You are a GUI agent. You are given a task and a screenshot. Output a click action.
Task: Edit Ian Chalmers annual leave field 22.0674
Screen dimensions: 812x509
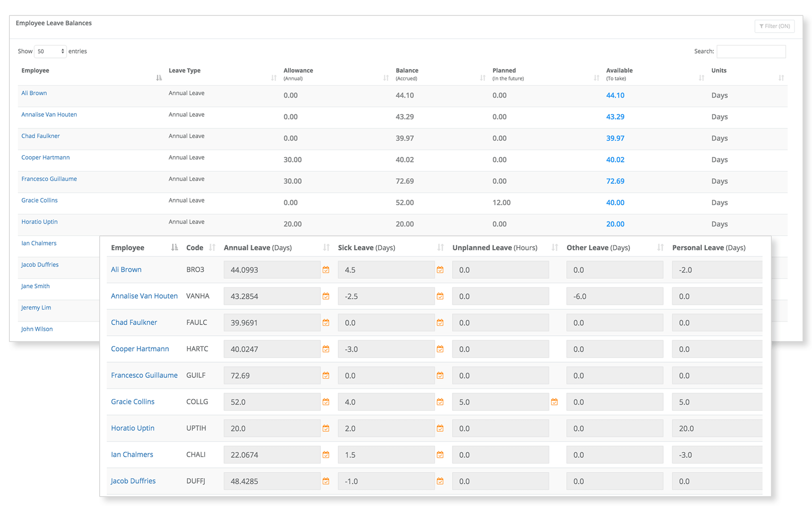point(271,455)
